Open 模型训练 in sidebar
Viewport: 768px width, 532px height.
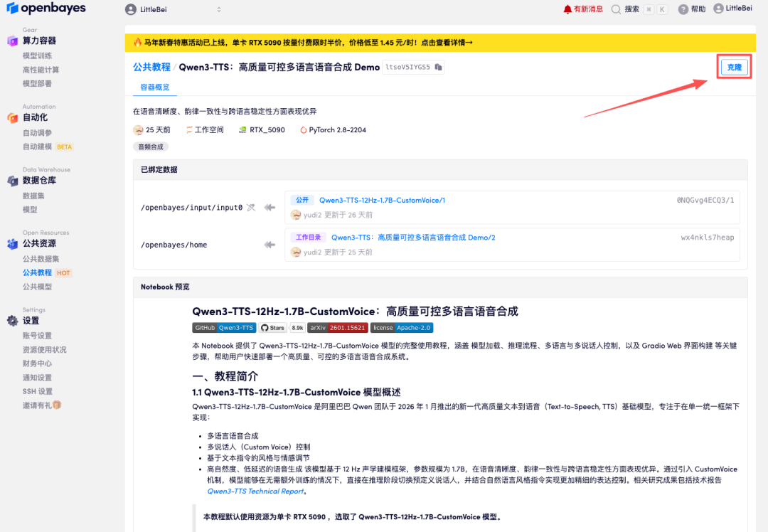(37, 56)
